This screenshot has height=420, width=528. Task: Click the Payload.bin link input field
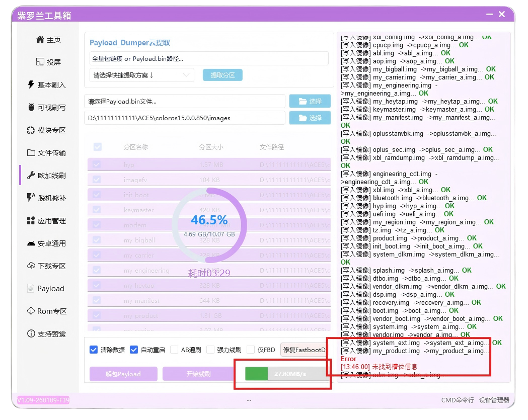tap(209, 58)
